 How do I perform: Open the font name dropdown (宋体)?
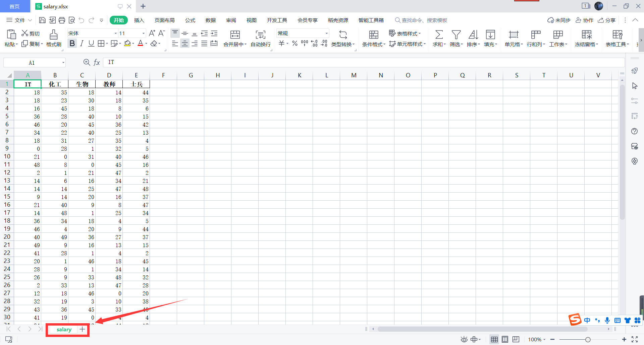tap(116, 33)
